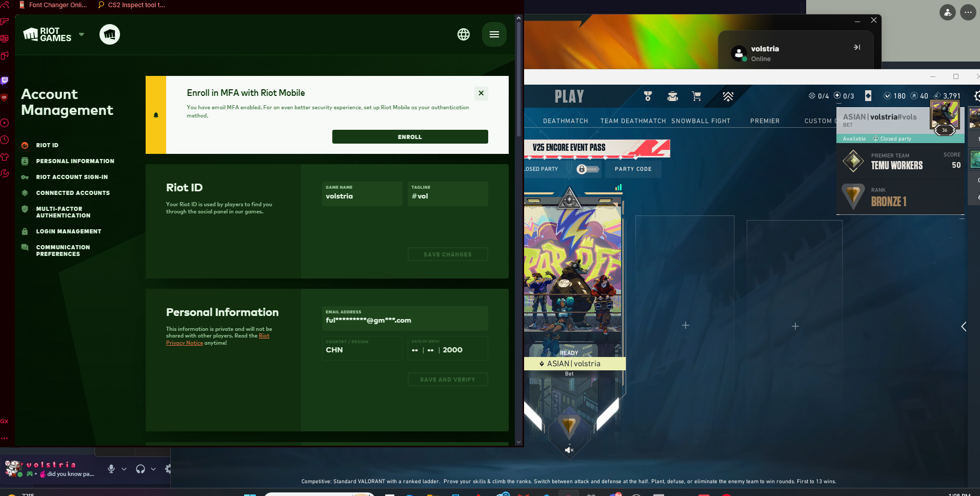The height and width of the screenshot is (496, 980).
Task: Open Valorant career chevrons icon
Action: pyautogui.click(x=728, y=96)
